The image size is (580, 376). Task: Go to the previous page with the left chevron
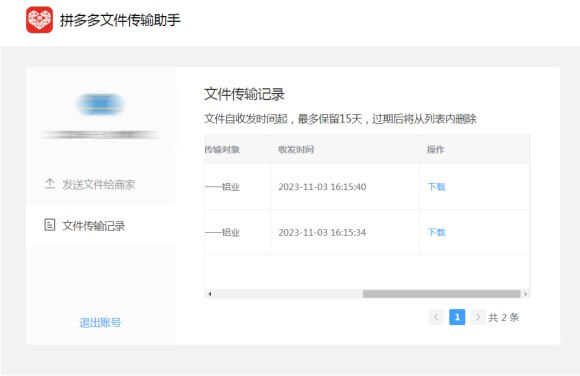pyautogui.click(x=436, y=317)
